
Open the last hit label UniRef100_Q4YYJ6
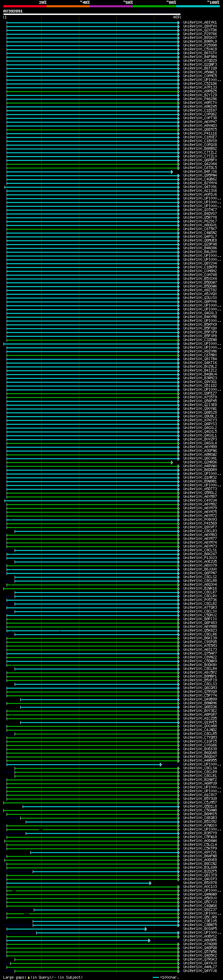coord(200,971)
